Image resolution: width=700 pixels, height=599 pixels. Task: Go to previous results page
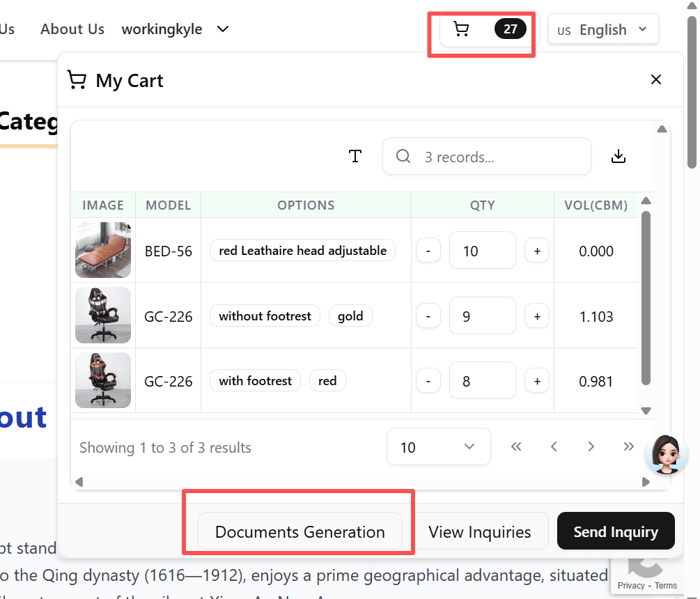554,446
